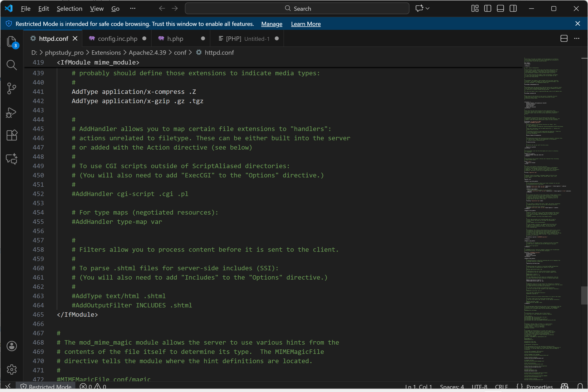The height and width of the screenshot is (392, 588).
Task: Expand the hidden menu items ellipsis
Action: pyautogui.click(x=133, y=9)
